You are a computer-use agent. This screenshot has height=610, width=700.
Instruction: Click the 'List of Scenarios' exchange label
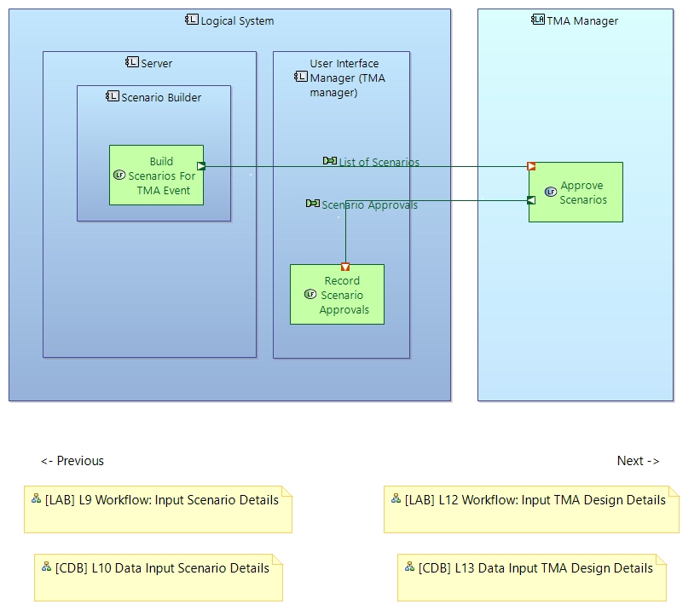click(x=379, y=162)
